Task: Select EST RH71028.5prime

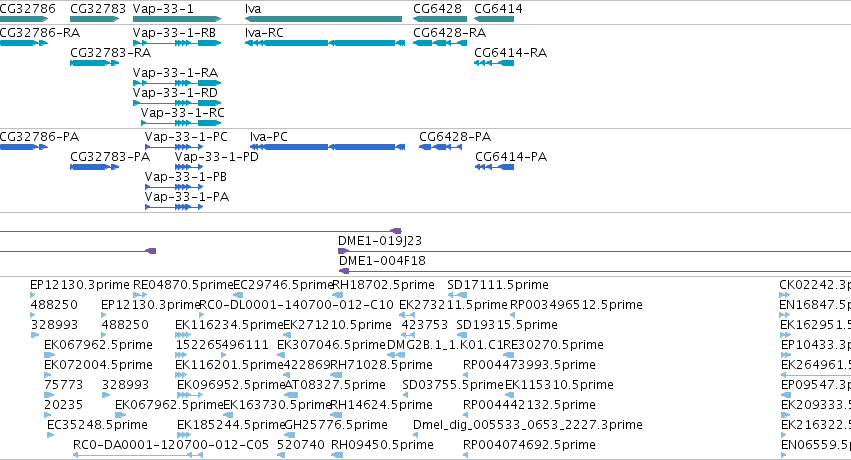Action: coord(382,365)
